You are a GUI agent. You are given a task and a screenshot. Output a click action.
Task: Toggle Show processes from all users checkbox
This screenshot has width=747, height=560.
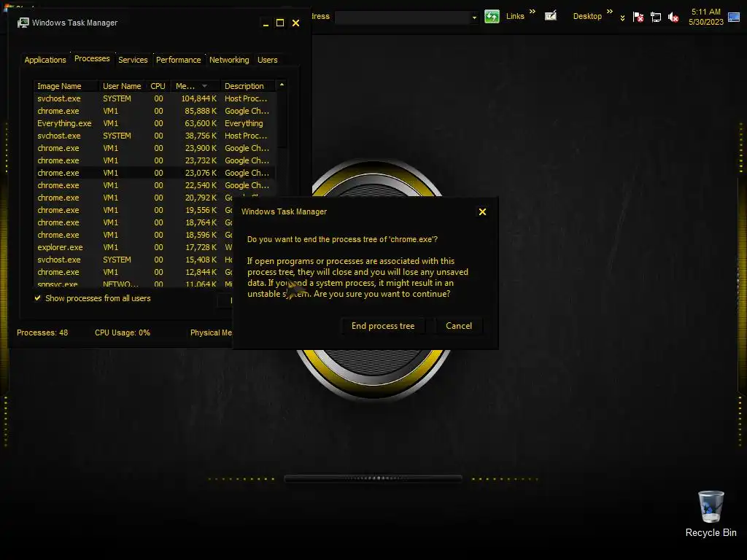[38, 298]
